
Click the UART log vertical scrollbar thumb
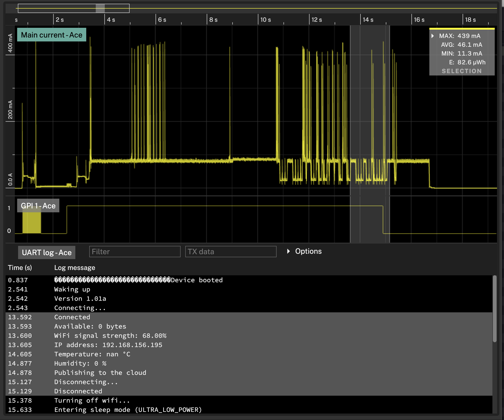(x=494, y=309)
